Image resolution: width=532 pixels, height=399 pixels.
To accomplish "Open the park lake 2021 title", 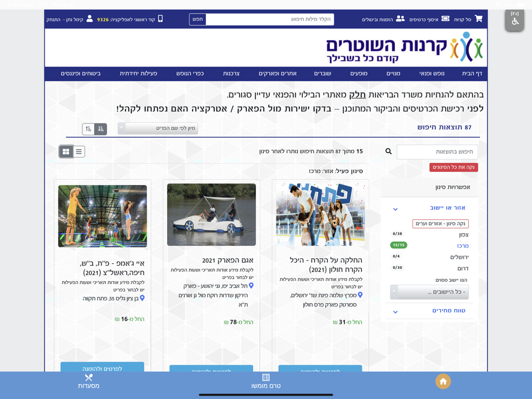I will 228,260.
